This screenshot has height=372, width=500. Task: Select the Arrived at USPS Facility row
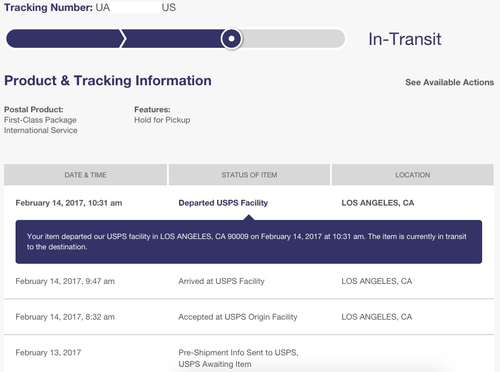click(x=249, y=281)
